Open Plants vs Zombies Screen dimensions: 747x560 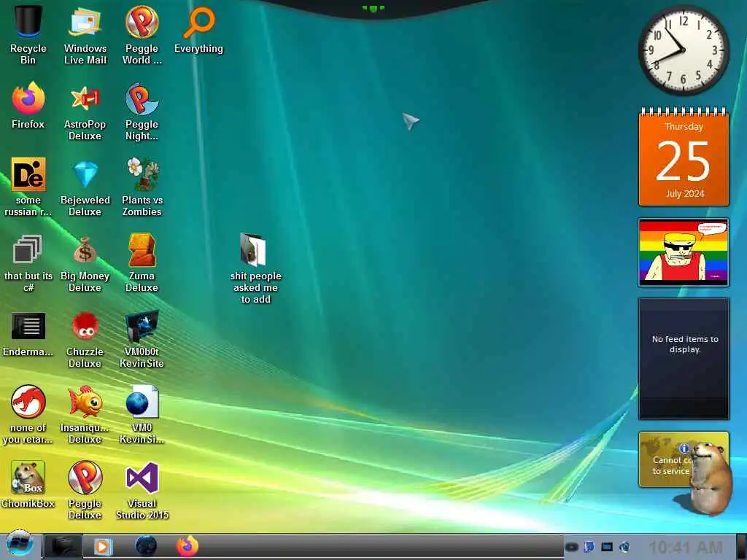(142, 187)
